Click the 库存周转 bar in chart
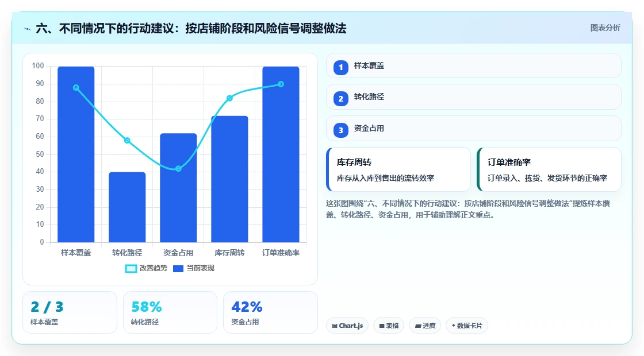The image size is (644, 356). tap(229, 179)
